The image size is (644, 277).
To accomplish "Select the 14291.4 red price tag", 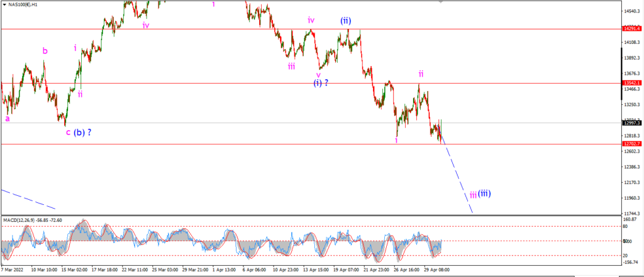I will point(631,29).
